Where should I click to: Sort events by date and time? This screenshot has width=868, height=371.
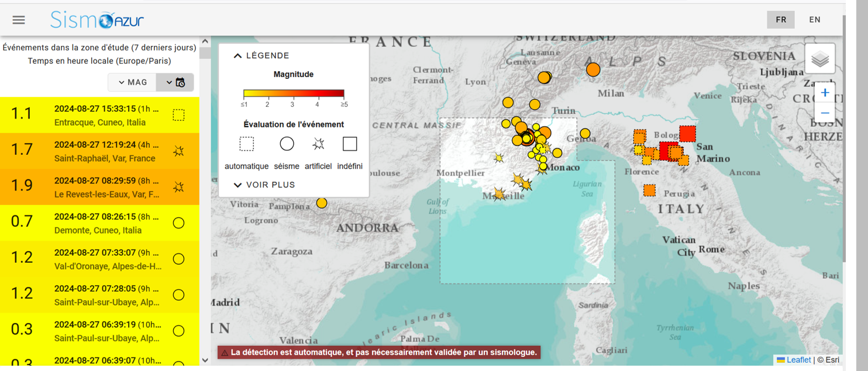175,82
